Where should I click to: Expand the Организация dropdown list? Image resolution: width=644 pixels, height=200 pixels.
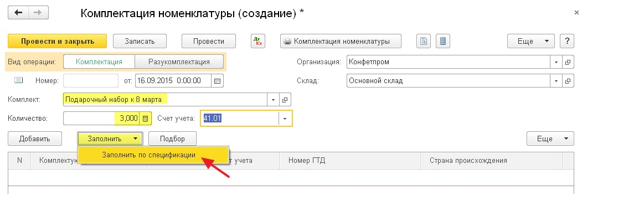(556, 62)
